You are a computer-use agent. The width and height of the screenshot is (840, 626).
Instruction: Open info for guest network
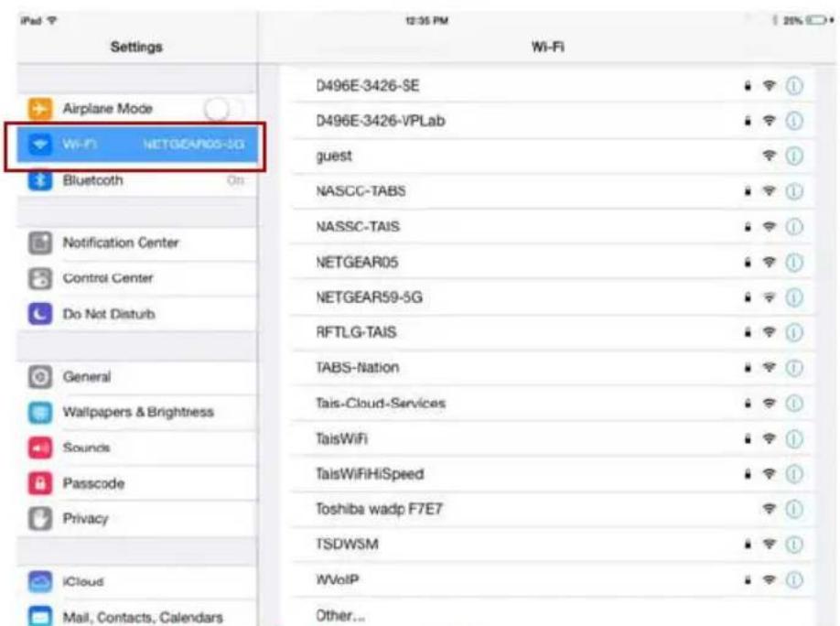pos(794,156)
